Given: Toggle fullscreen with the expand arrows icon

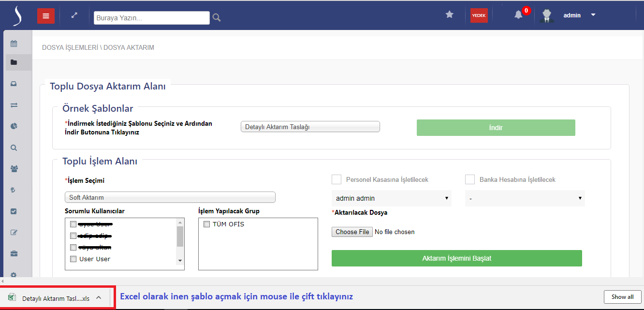Looking at the screenshot, I should (74, 15).
